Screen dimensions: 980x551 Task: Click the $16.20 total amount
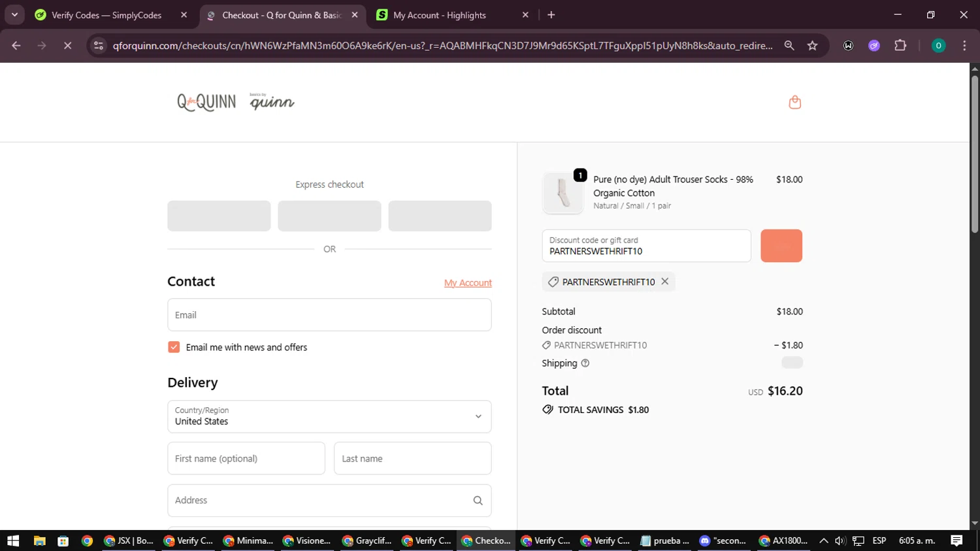(785, 391)
